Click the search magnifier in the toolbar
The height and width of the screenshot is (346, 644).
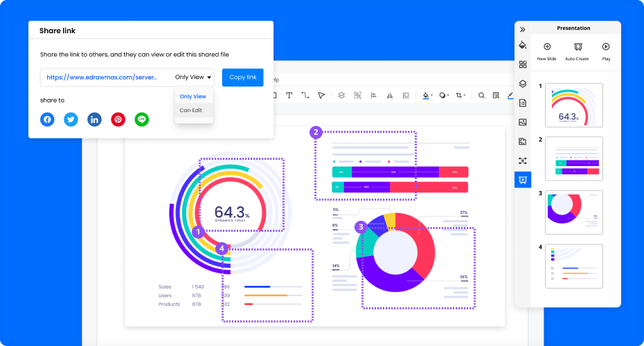[x=481, y=95]
